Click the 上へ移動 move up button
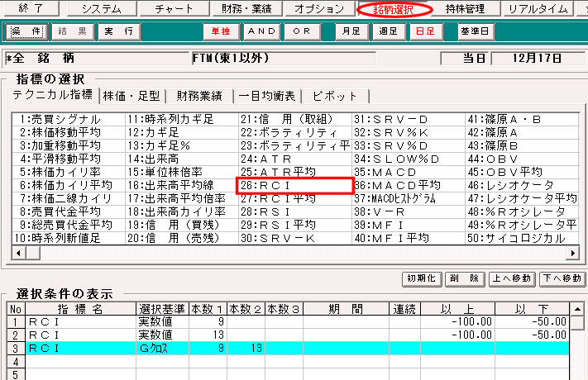 [510, 279]
